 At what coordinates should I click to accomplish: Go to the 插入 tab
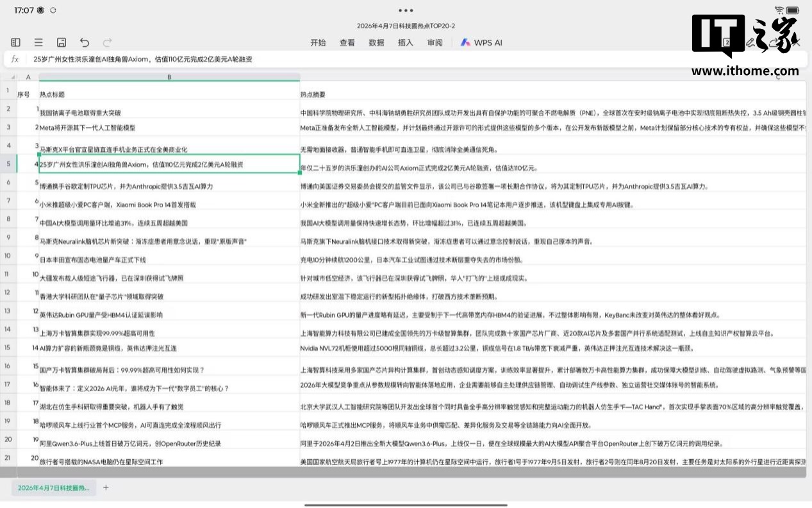tap(406, 42)
